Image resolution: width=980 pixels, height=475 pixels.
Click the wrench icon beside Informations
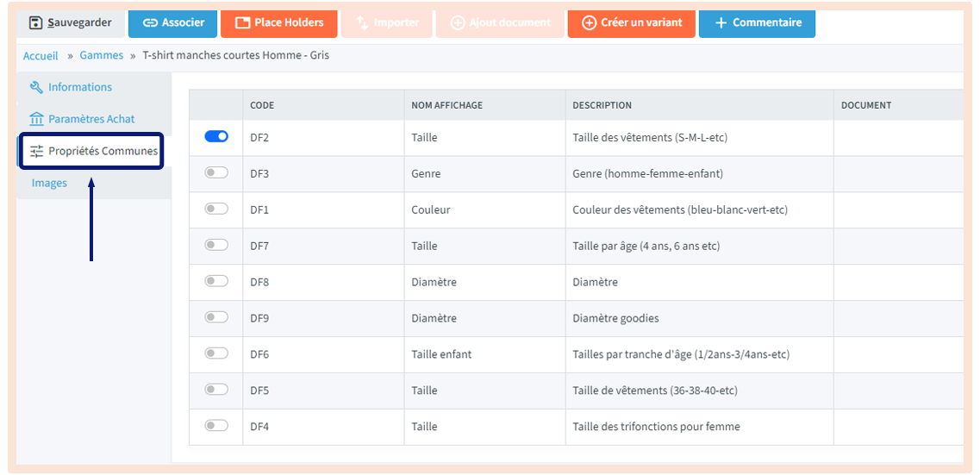pyautogui.click(x=36, y=87)
